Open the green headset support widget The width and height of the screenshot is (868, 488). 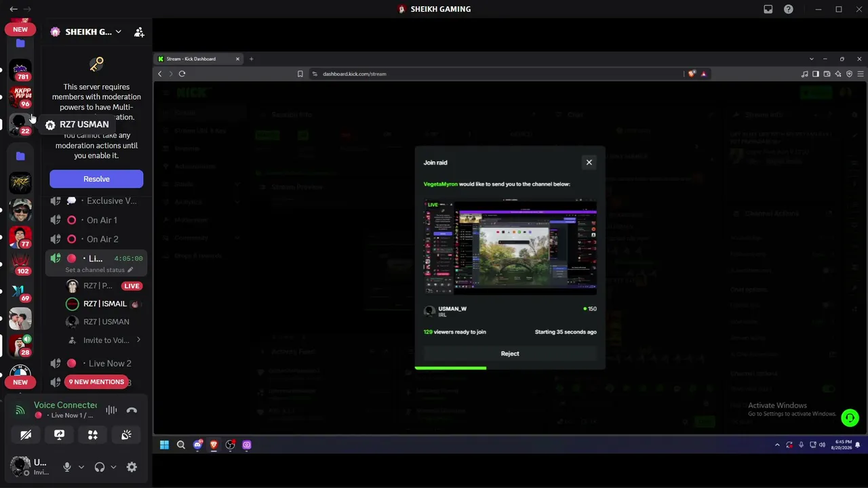point(850,418)
